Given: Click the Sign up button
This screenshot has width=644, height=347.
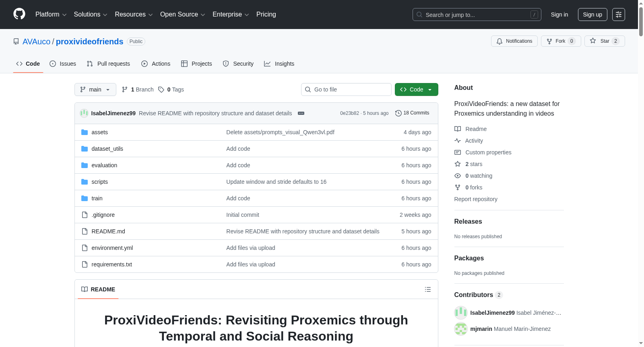Looking at the screenshot, I should pos(592,15).
